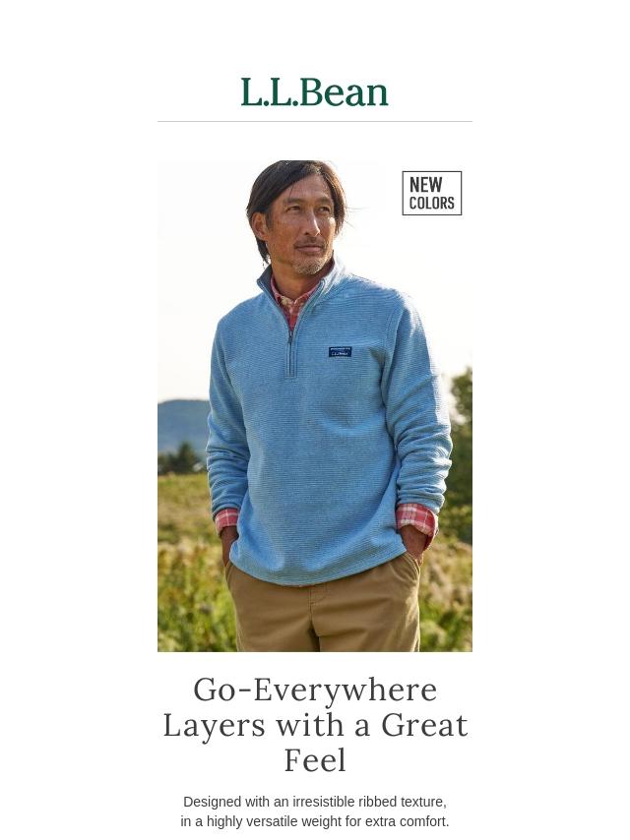Click 'Designed with an irresistible ribbed texture' text
Screen dimensions: 630x840
tap(315, 802)
